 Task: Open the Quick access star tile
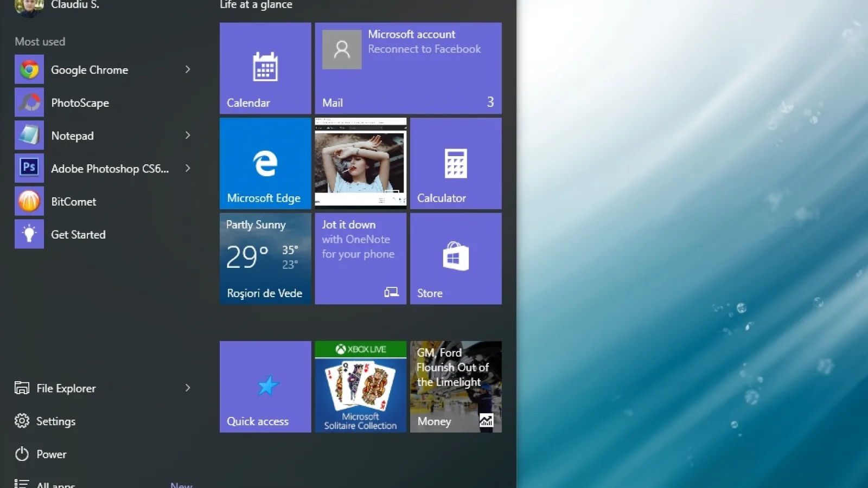pyautogui.click(x=265, y=387)
